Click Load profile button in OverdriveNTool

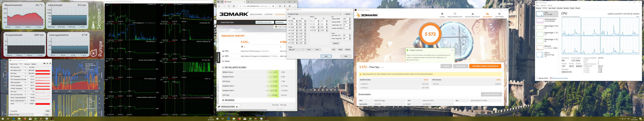(309, 50)
